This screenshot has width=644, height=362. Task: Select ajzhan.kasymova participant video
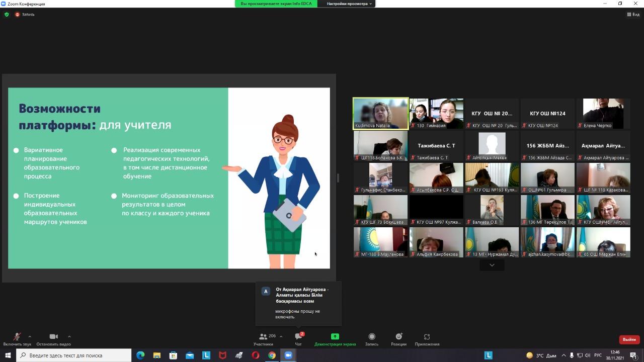point(547,242)
